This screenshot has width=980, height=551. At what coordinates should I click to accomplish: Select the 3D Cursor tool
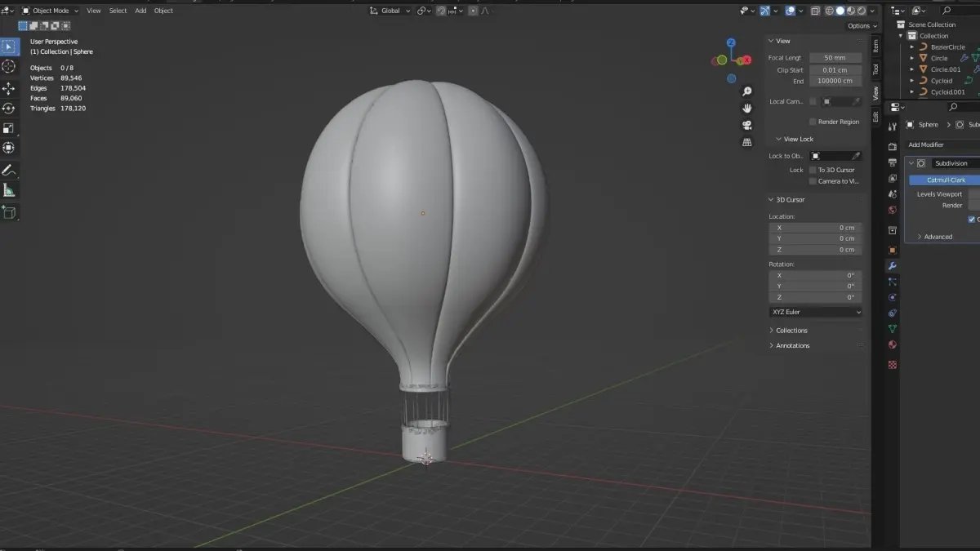(9, 67)
